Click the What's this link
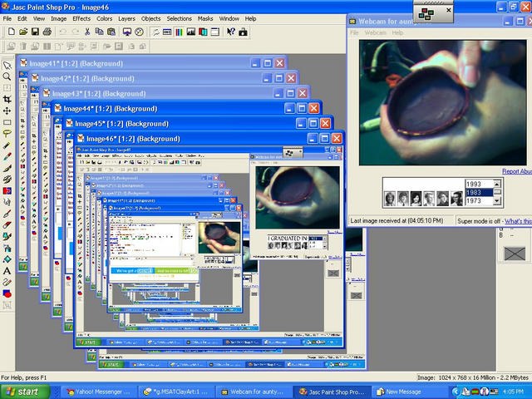532x399 pixels. coord(518,221)
